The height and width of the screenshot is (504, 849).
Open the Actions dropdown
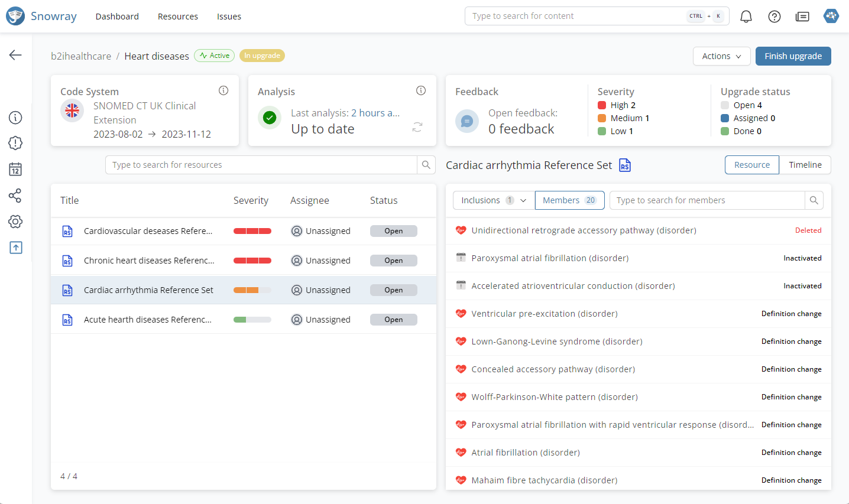click(x=721, y=56)
